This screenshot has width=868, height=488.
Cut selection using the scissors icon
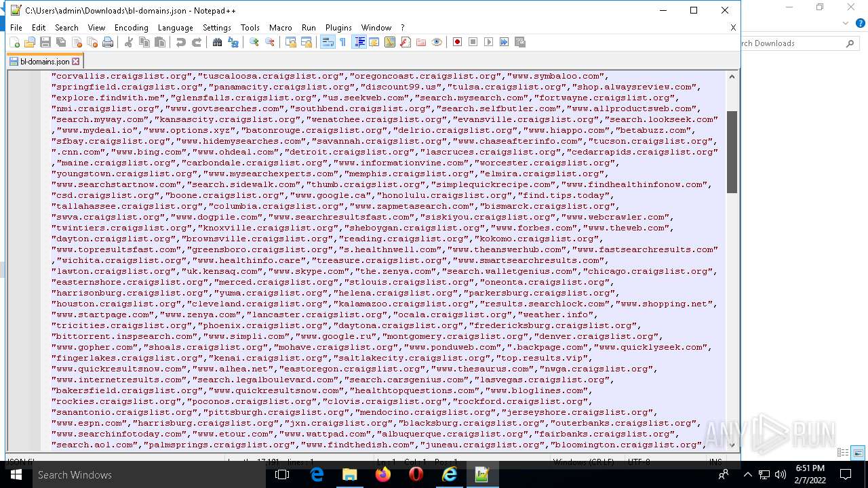click(x=129, y=42)
